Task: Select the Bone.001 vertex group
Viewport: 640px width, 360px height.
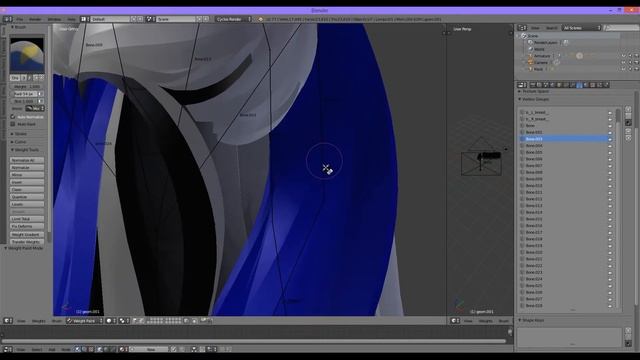Action: (x=565, y=132)
